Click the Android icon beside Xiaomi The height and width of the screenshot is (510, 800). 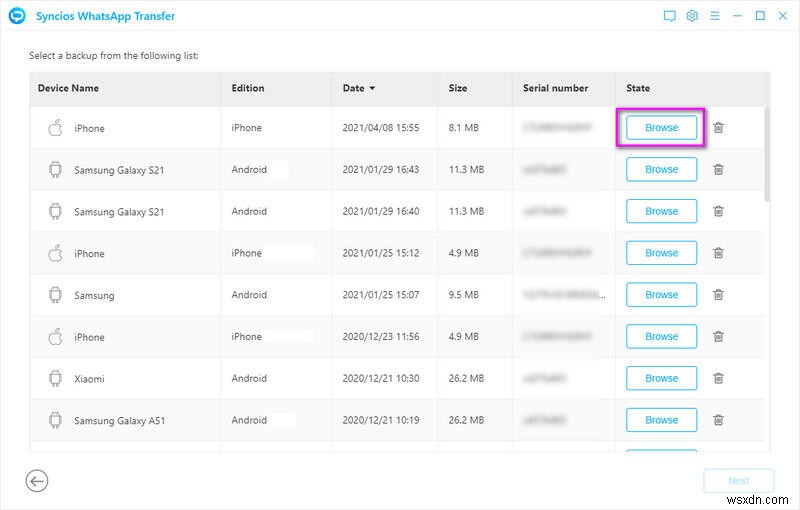pyautogui.click(x=55, y=378)
